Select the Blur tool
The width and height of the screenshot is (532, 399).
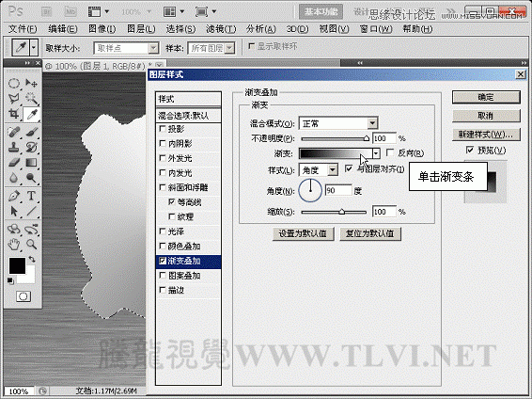pos(14,178)
